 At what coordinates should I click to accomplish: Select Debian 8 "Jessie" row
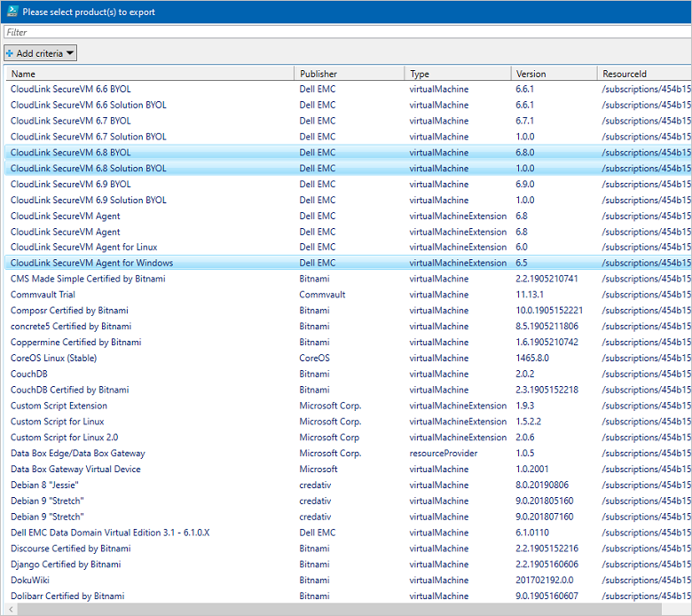(348, 486)
